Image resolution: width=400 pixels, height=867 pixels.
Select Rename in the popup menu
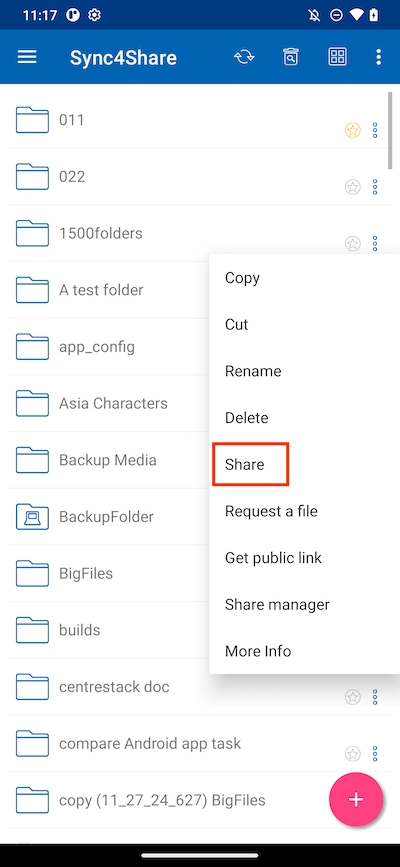click(253, 371)
